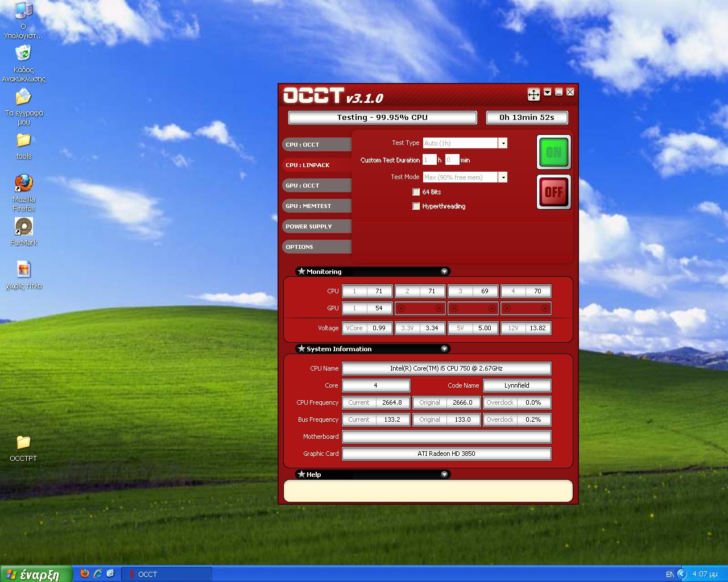Viewport: 728px width, 582px height.
Task: Click the custom duration hours field
Action: click(x=429, y=160)
